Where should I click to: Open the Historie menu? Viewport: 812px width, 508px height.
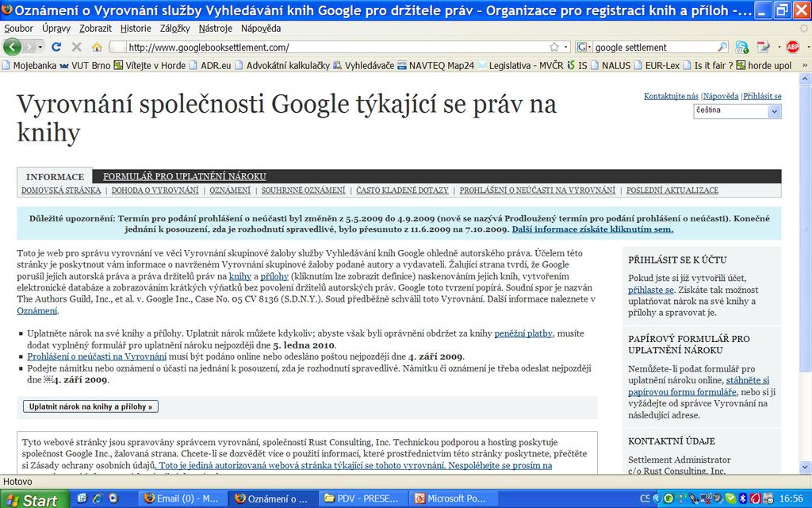tap(136, 29)
